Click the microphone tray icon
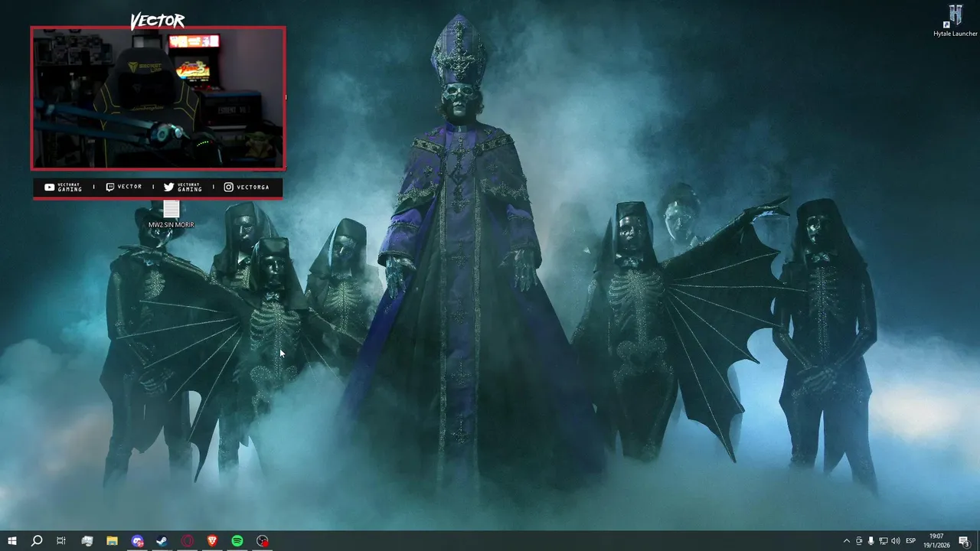The image size is (980, 551). (x=871, y=541)
